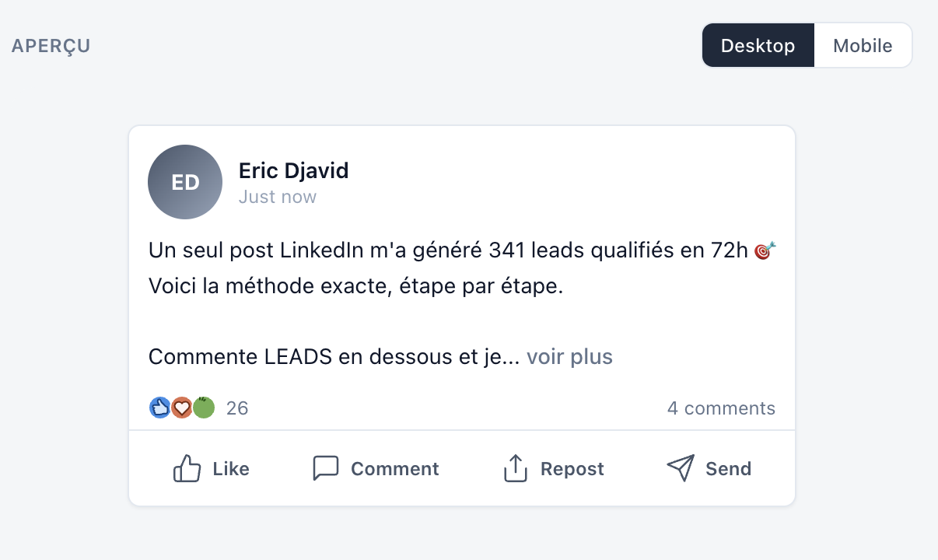The height and width of the screenshot is (560, 938).
Task: Expand the post with voir plus
Action: click(x=569, y=356)
